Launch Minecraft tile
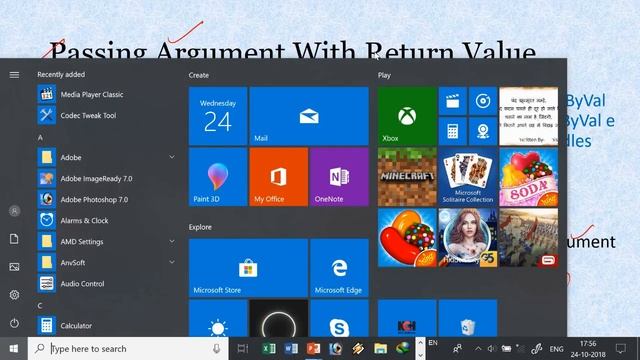 pyautogui.click(x=407, y=177)
